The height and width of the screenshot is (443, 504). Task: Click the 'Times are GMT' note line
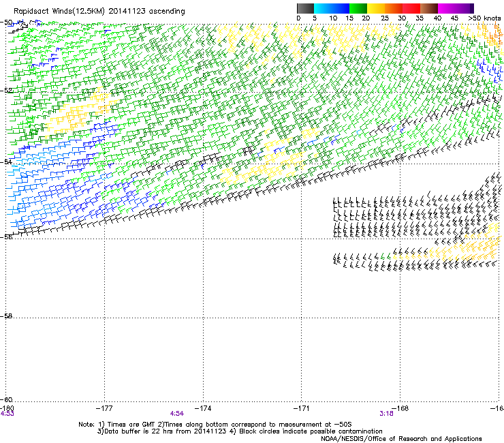(215, 425)
